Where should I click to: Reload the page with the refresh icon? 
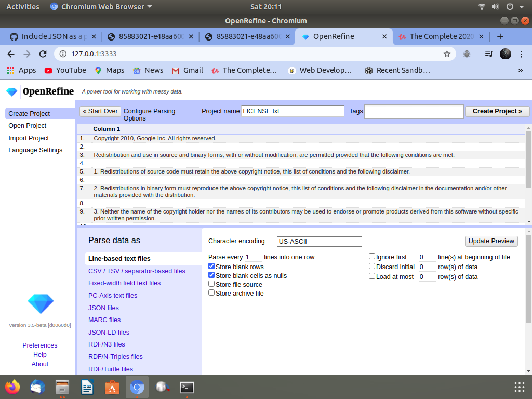[x=43, y=54]
